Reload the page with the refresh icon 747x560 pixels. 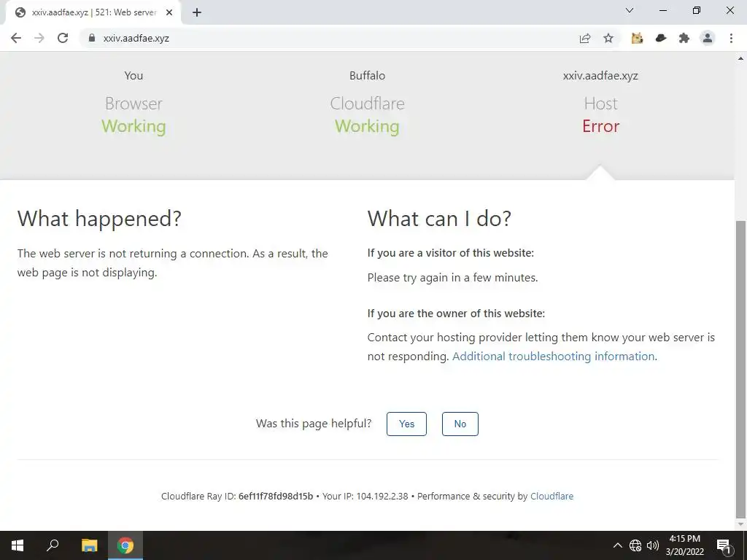[x=63, y=38]
